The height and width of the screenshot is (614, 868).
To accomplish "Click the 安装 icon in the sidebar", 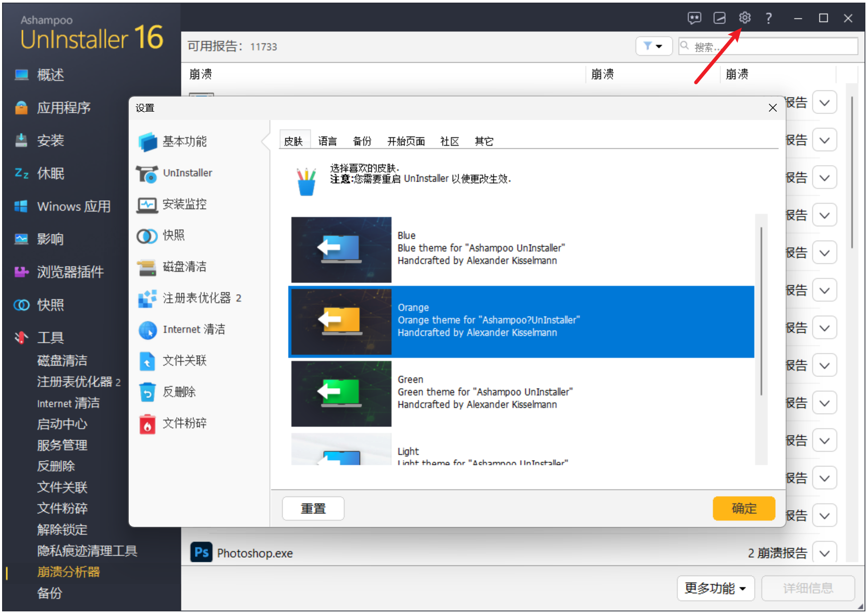I will pos(21,141).
